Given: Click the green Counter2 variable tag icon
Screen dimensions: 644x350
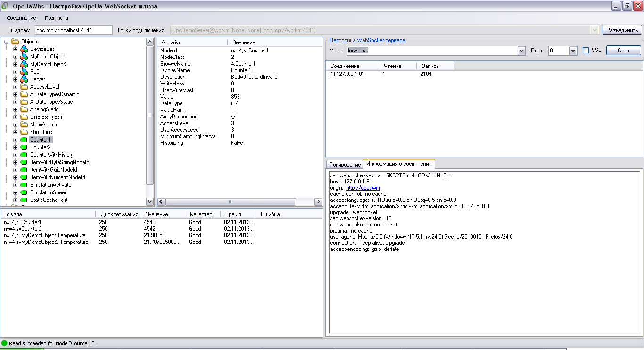Looking at the screenshot, I should [x=24, y=147].
